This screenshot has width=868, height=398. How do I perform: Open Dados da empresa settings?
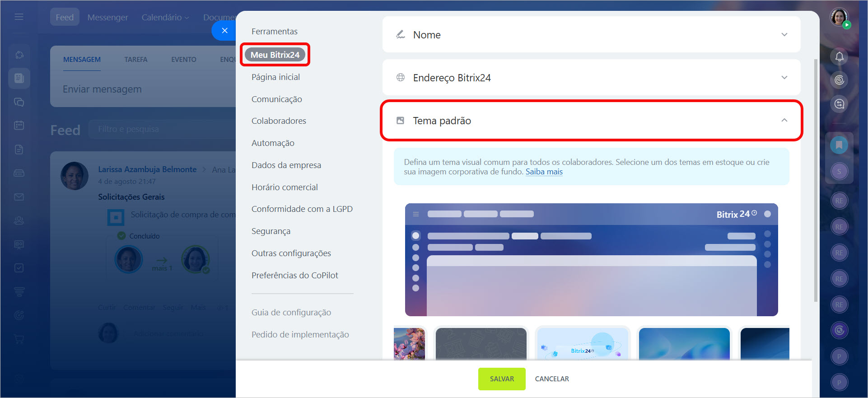[286, 165]
